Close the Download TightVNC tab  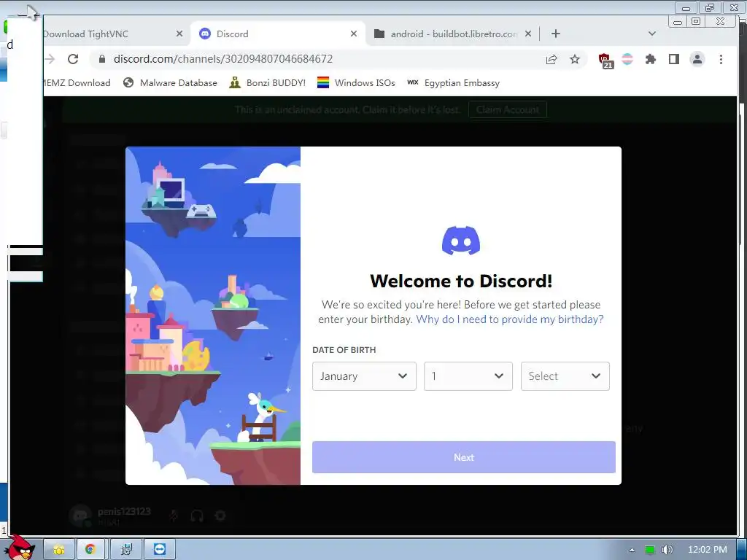(x=179, y=34)
